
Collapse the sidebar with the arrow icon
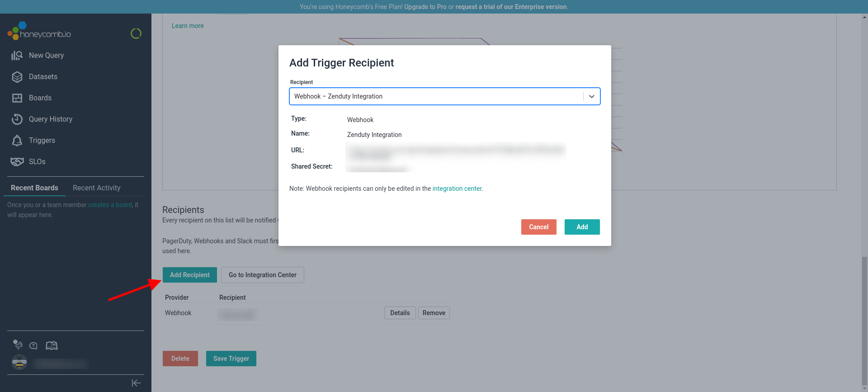click(136, 383)
